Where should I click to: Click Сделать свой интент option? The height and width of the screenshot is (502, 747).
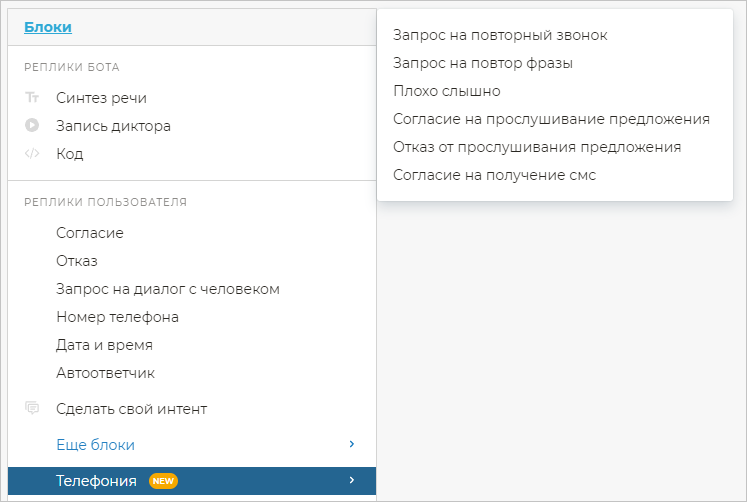[131, 409]
